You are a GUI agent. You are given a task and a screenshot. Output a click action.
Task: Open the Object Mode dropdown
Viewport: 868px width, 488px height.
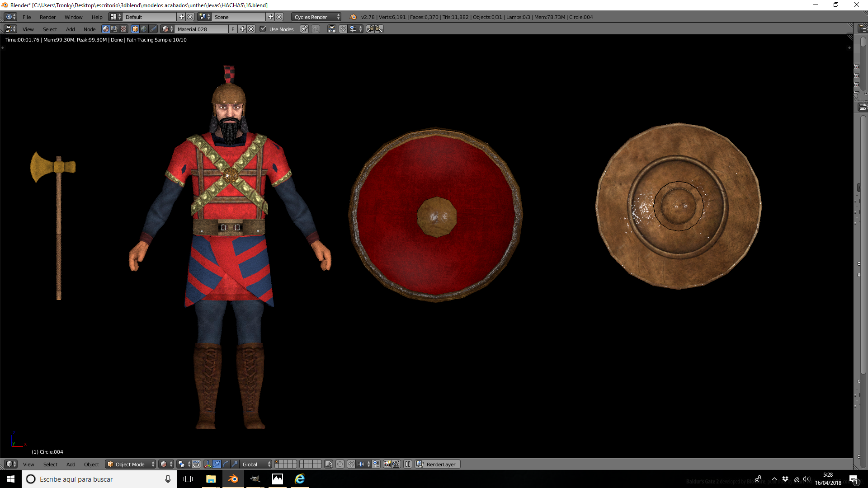pos(130,464)
